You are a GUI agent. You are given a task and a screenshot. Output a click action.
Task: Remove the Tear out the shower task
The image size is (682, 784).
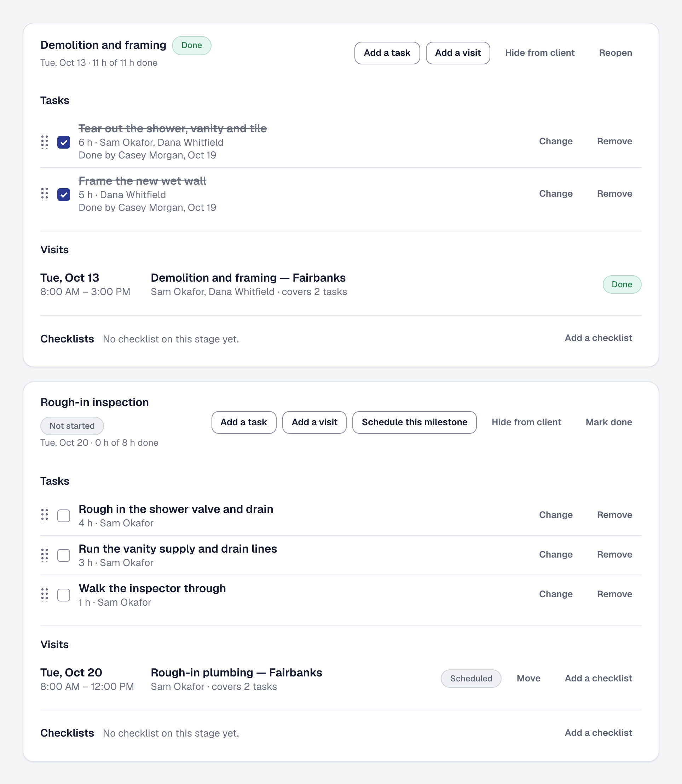click(614, 141)
